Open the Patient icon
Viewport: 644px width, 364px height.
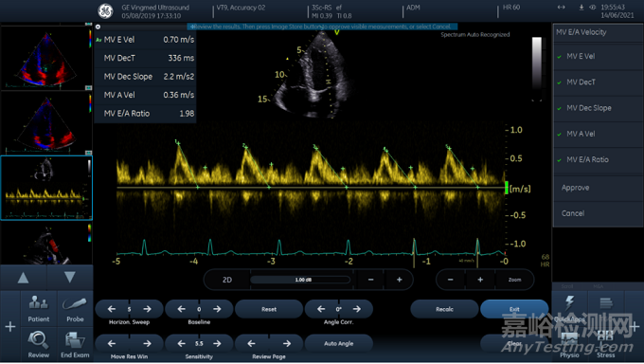(x=39, y=303)
